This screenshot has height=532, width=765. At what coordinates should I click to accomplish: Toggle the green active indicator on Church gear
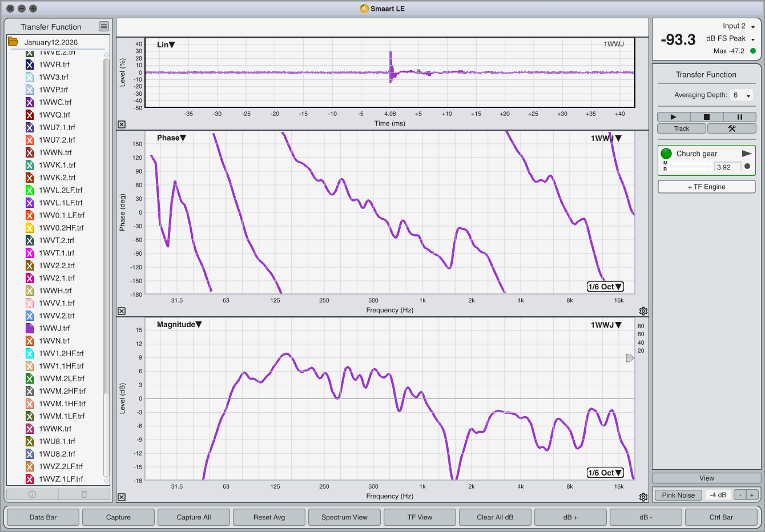click(666, 153)
